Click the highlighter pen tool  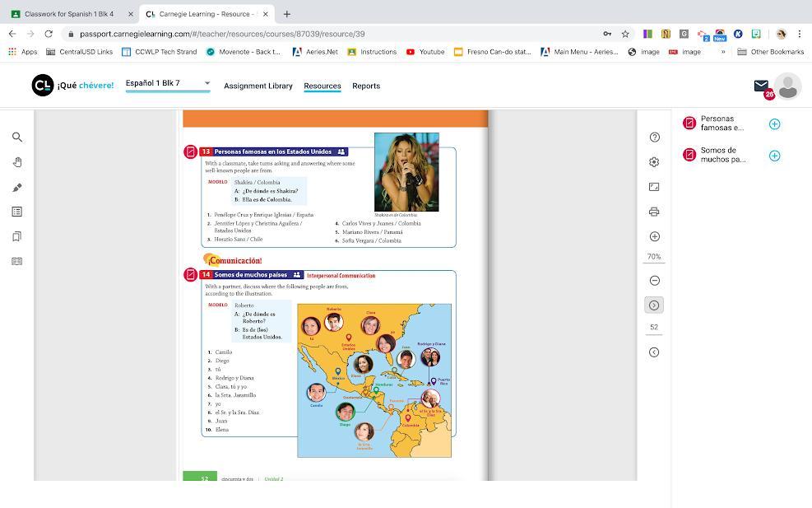(x=16, y=187)
